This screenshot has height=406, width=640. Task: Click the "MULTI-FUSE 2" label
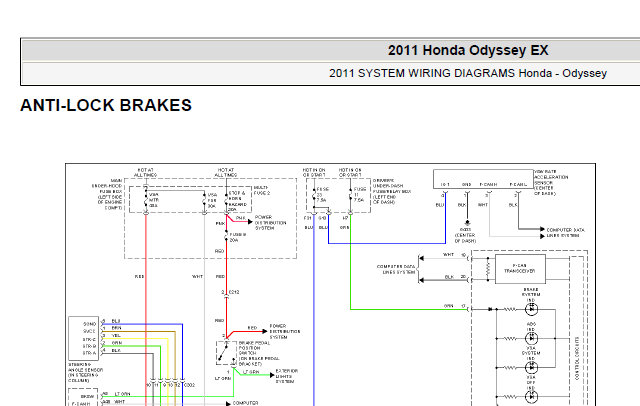(x=262, y=190)
